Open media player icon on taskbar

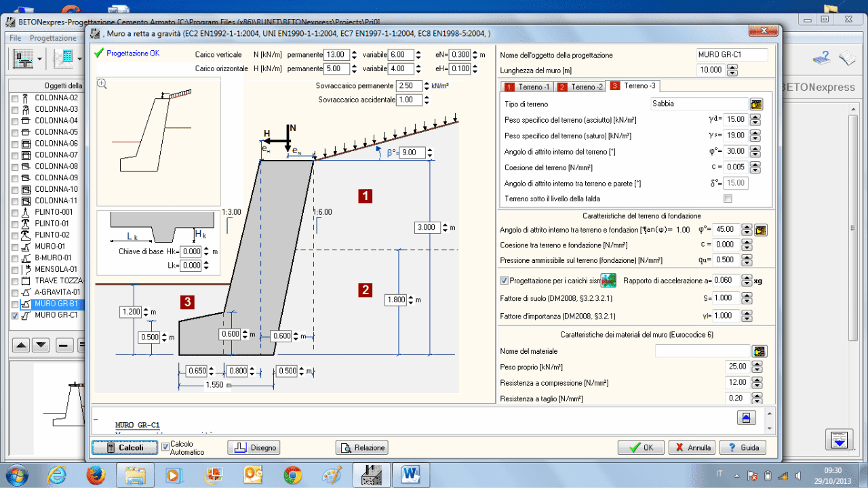coord(174,474)
